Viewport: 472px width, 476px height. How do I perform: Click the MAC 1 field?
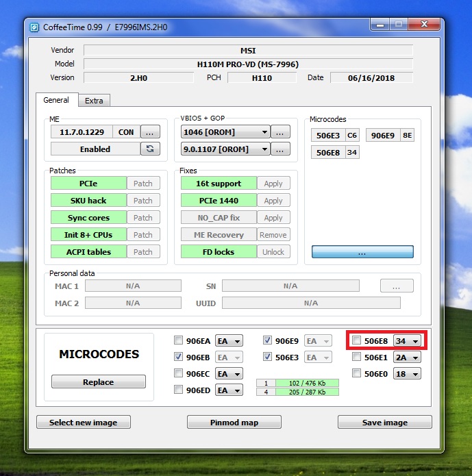133,286
